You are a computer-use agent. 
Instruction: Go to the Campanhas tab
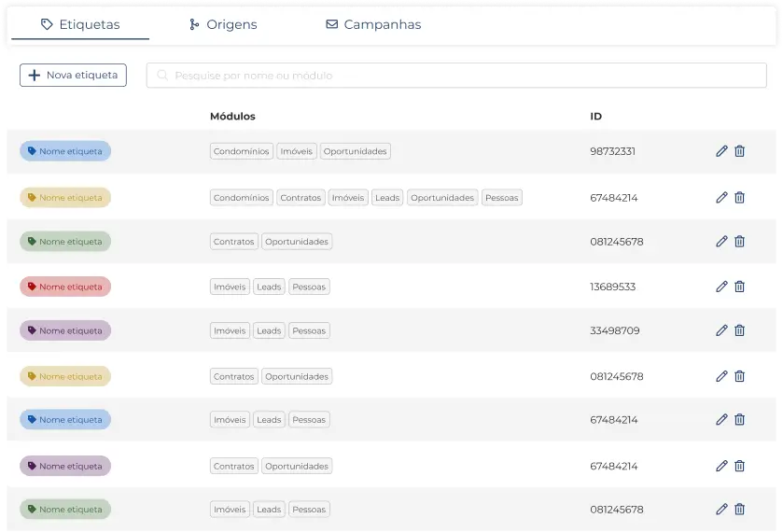(373, 24)
